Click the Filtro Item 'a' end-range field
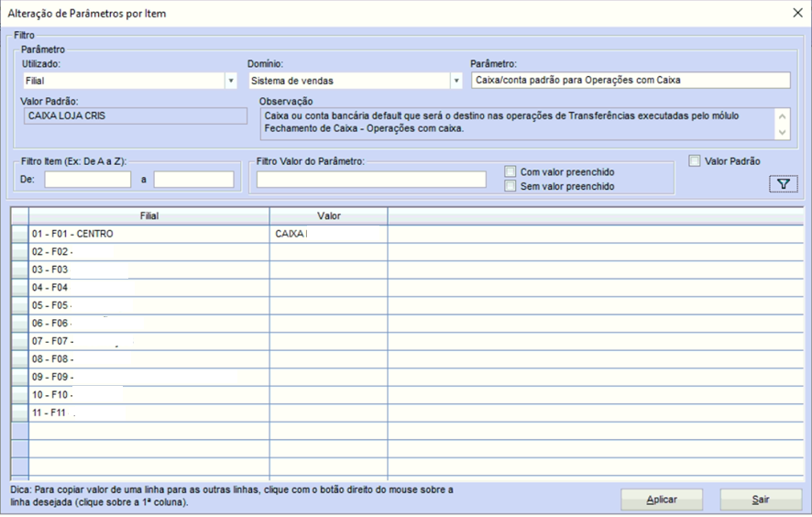This screenshot has height=517, width=812. (x=193, y=180)
